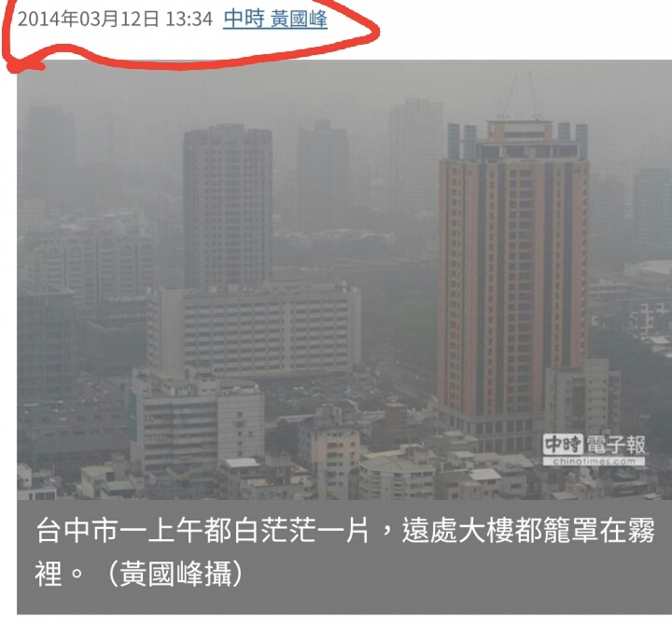Select the 2014年03月12日 publish date

click(88, 19)
